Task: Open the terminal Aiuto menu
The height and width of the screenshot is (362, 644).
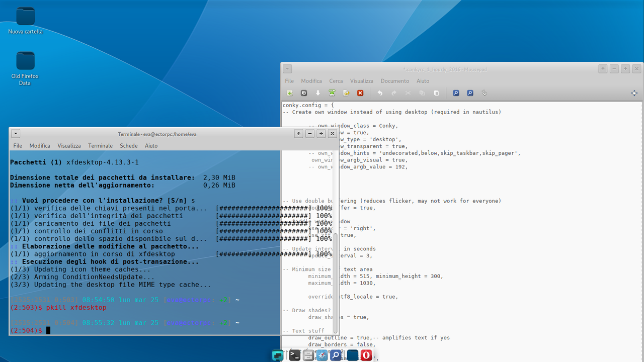Action: [151, 146]
